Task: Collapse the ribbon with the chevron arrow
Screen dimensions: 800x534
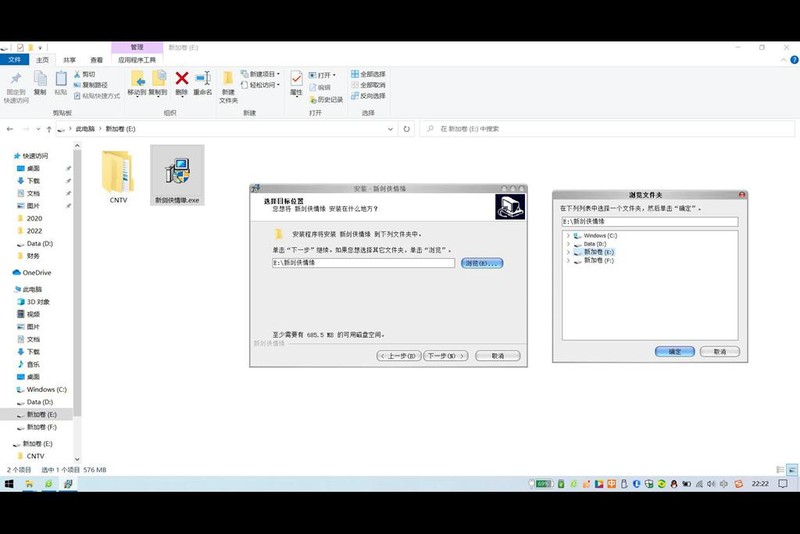Action: pyautogui.click(x=784, y=60)
